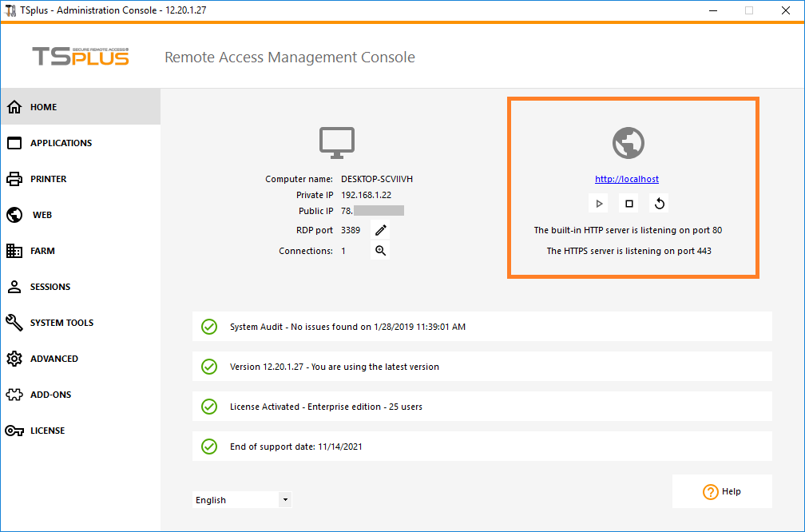Click the System Audit green checkmark icon

pos(209,327)
